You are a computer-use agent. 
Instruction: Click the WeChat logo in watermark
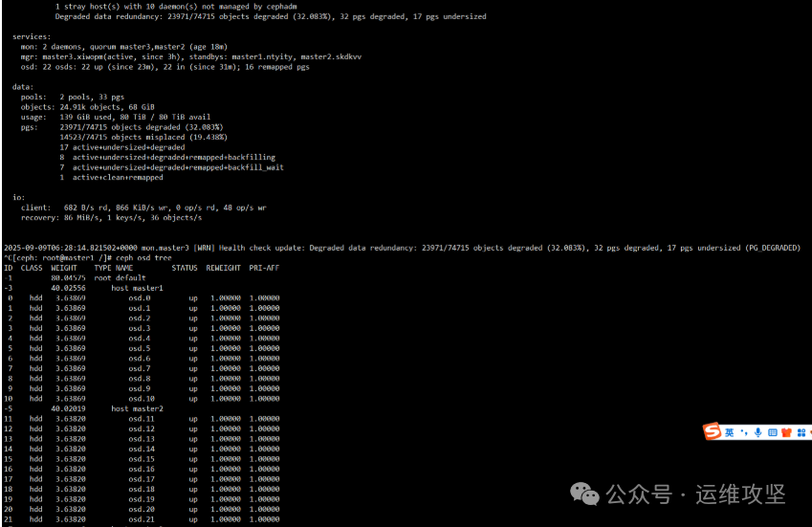tap(585, 494)
